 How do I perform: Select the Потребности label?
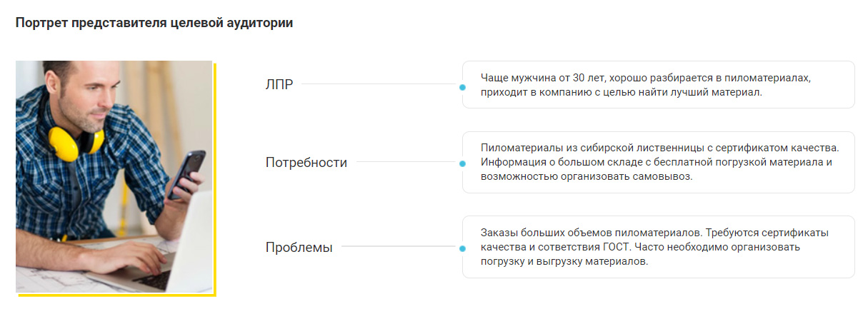tap(306, 163)
